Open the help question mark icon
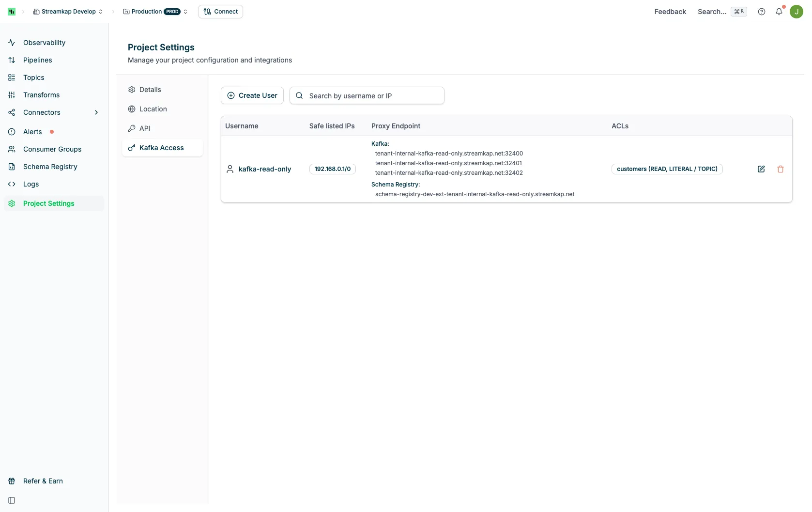The height and width of the screenshot is (512, 812). tap(762, 12)
